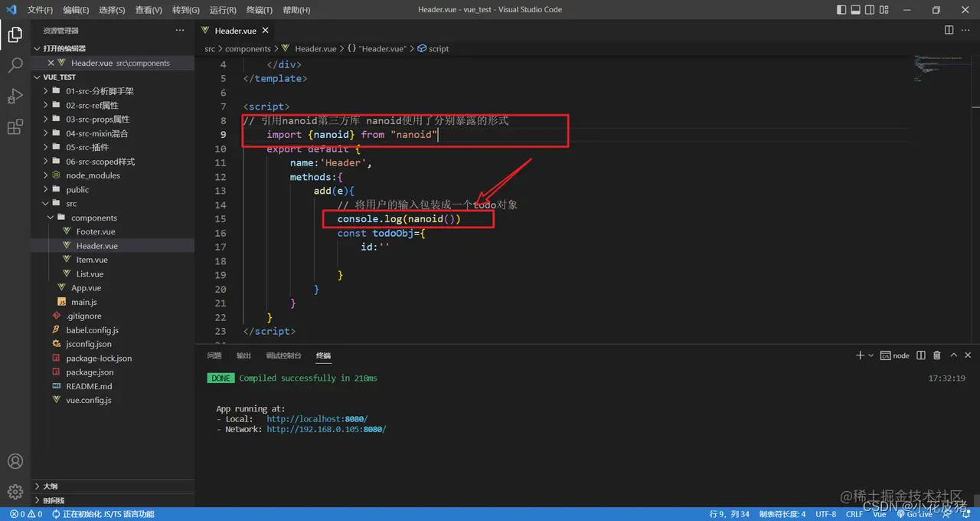980x521 pixels.
Task: Expand the 04-src-mixin混合 folder
Action: 112,133
